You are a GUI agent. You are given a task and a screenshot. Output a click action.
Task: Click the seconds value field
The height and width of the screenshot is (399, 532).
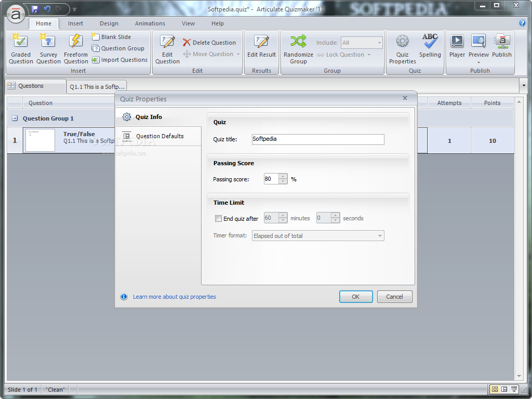pyautogui.click(x=324, y=218)
